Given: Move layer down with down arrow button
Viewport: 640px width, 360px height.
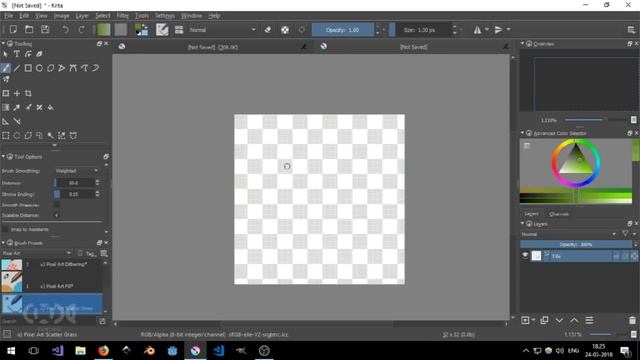Looking at the screenshot, I should click(559, 320).
